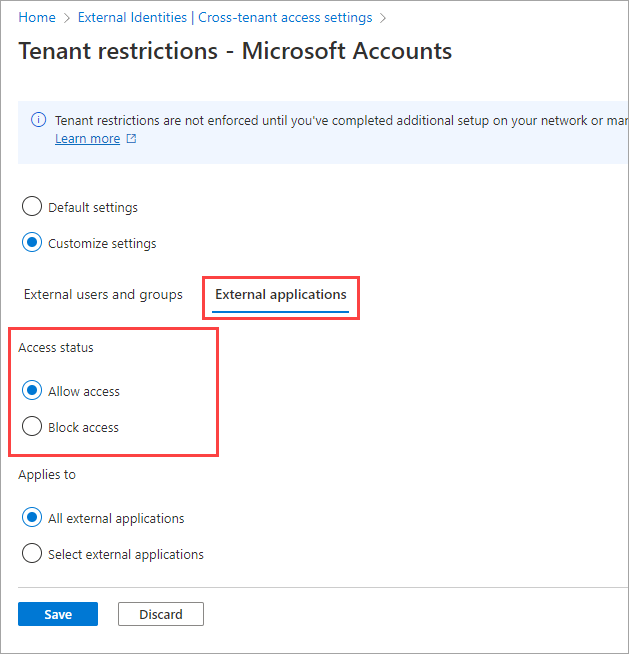629x654 pixels.
Task: Click the info icon in the banner
Action: 39,120
